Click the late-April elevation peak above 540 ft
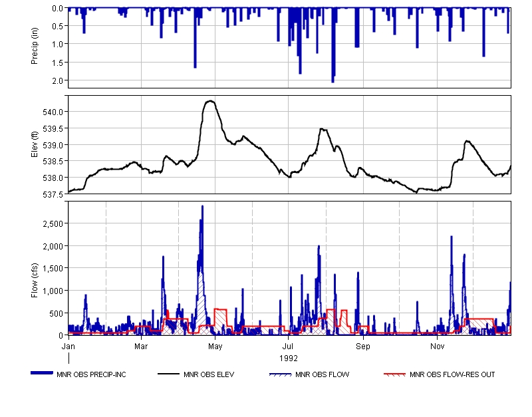This screenshot has height=417, width=532. [x=210, y=101]
